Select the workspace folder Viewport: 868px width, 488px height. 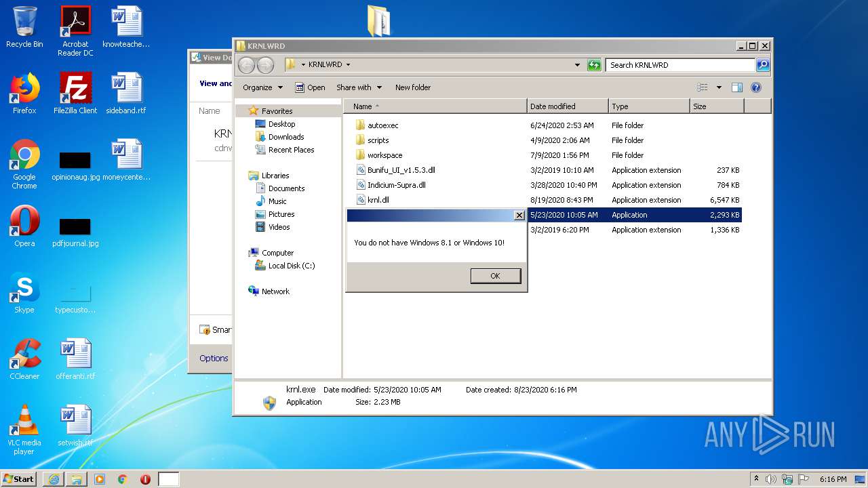tap(384, 155)
